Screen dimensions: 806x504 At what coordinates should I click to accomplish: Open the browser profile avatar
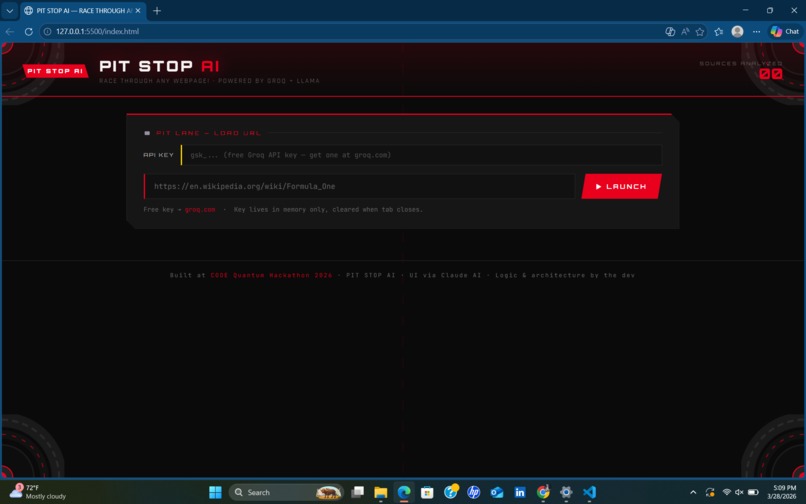pos(737,31)
